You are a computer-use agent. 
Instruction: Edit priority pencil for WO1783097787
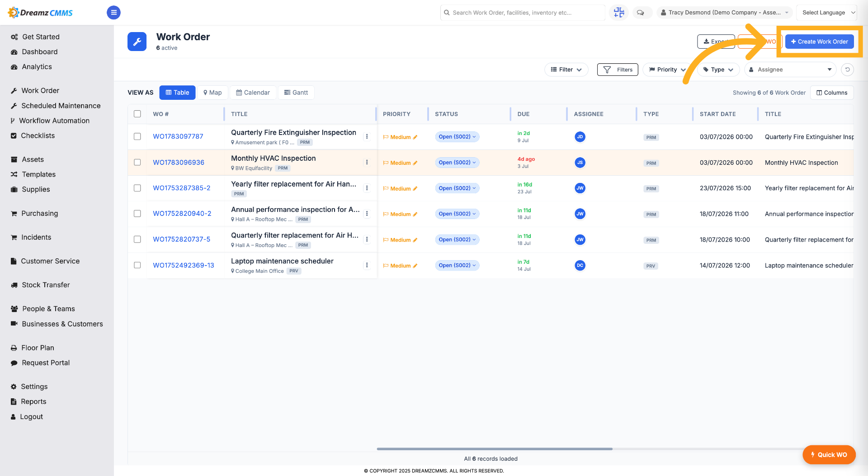(415, 137)
